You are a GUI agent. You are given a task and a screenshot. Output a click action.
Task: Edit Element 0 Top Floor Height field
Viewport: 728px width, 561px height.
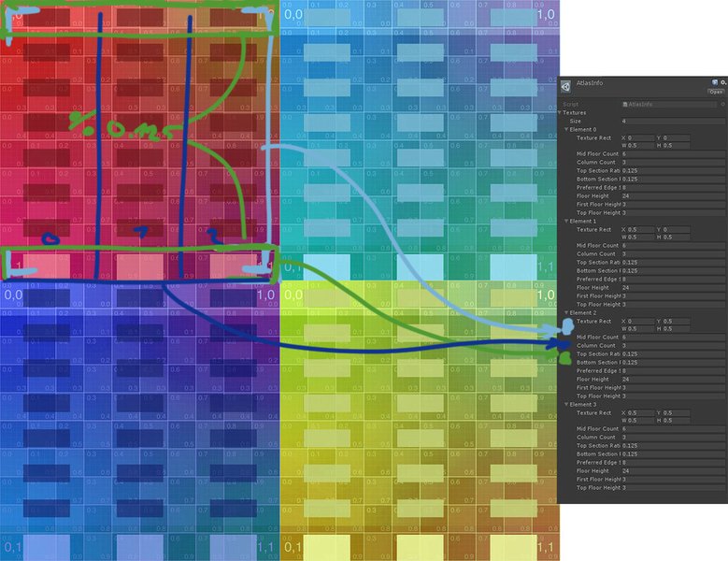tap(673, 212)
